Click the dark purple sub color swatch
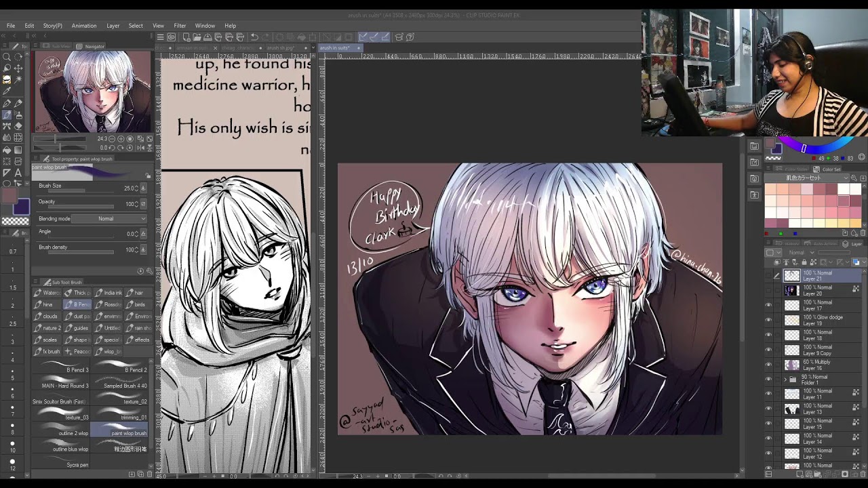 click(x=21, y=207)
